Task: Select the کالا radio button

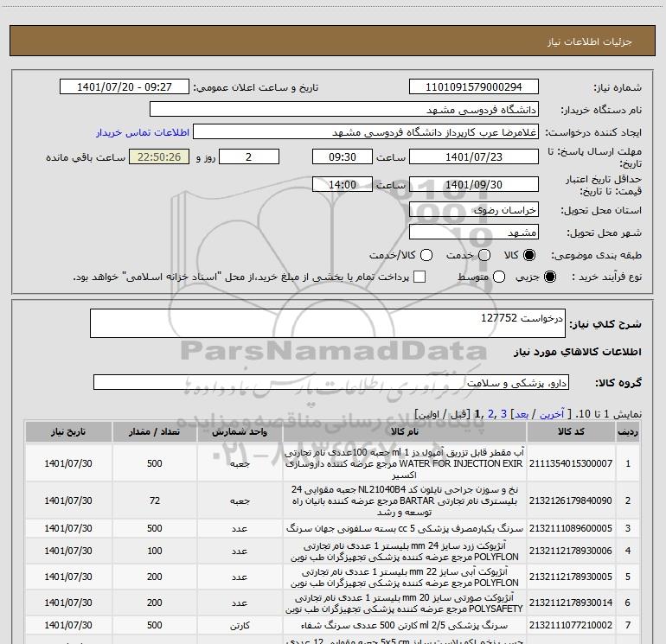Action: click(529, 255)
